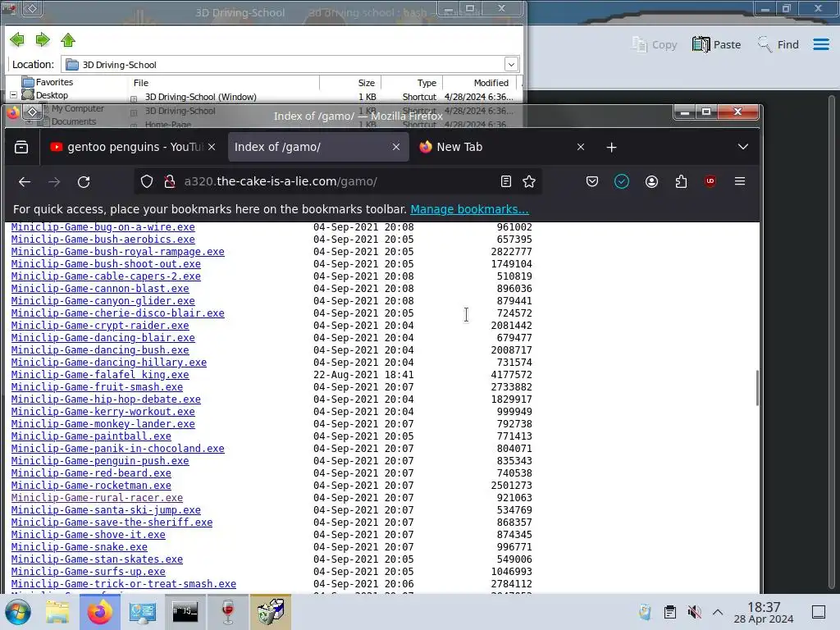
Task: Open the Miniclip-Game-trick-or-treat-smash.exe link
Action: [x=124, y=584]
